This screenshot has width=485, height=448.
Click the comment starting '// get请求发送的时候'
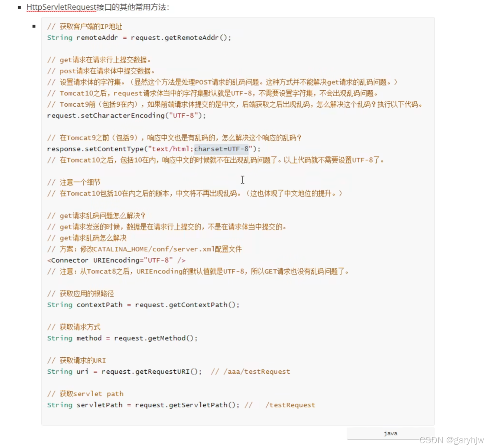point(167,227)
